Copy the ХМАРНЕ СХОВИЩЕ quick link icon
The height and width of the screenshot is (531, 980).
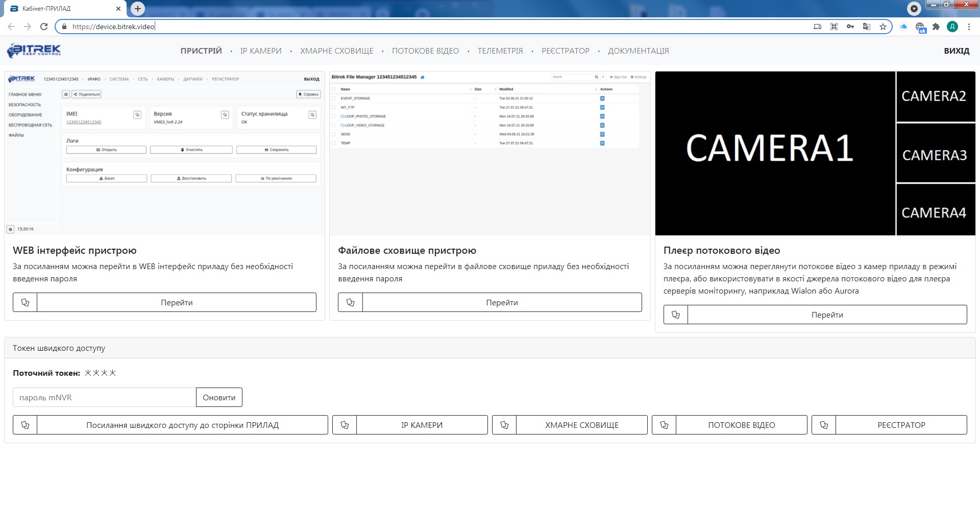[x=504, y=425]
